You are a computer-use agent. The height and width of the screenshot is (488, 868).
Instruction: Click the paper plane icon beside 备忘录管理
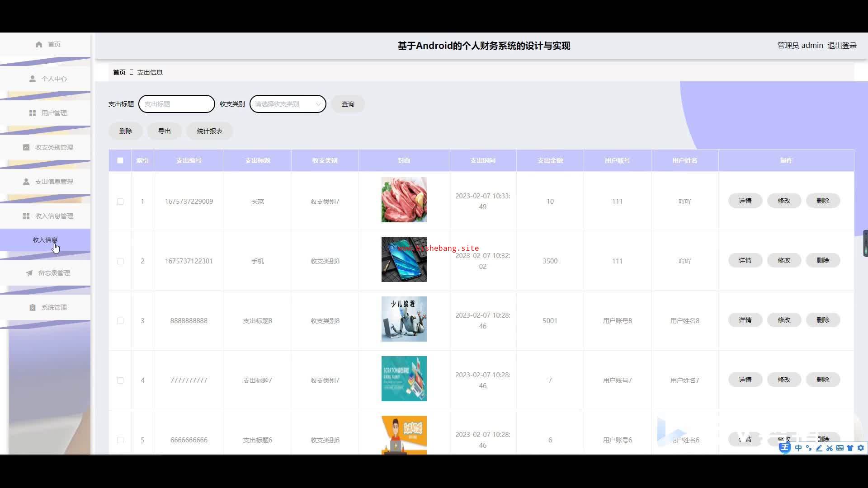pyautogui.click(x=29, y=273)
